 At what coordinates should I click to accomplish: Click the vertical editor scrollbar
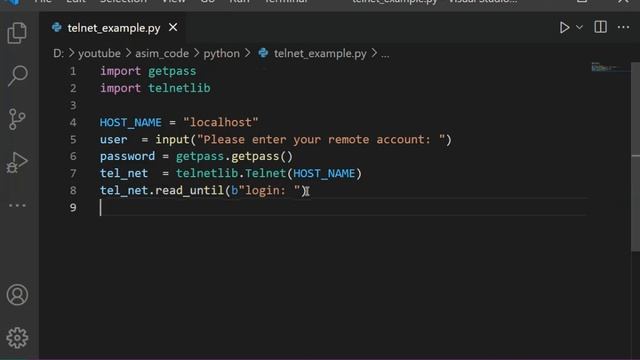click(636, 157)
